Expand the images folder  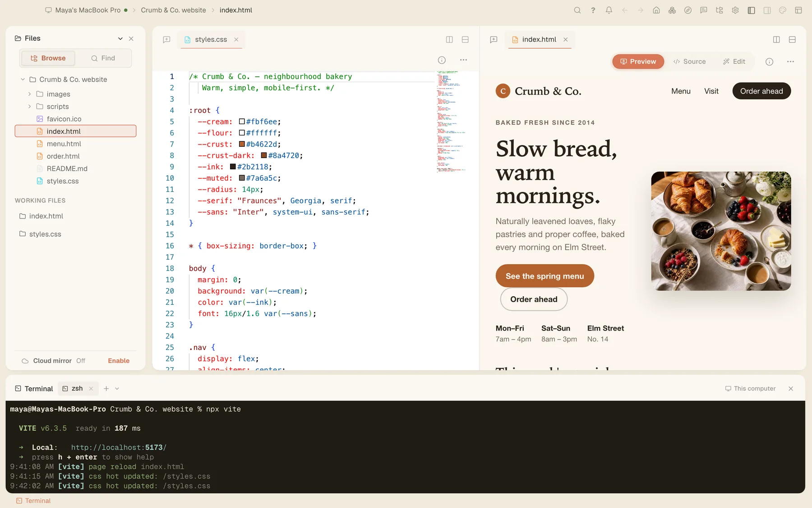coord(29,94)
